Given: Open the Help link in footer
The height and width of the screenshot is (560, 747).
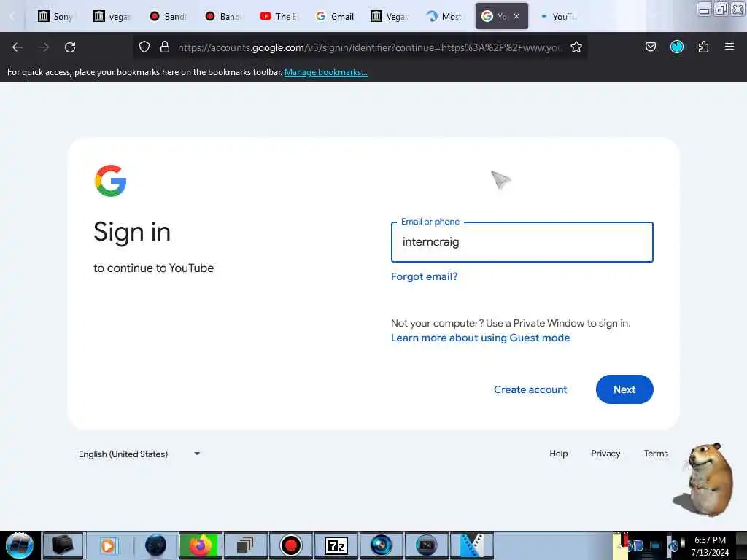Looking at the screenshot, I should [x=558, y=454].
